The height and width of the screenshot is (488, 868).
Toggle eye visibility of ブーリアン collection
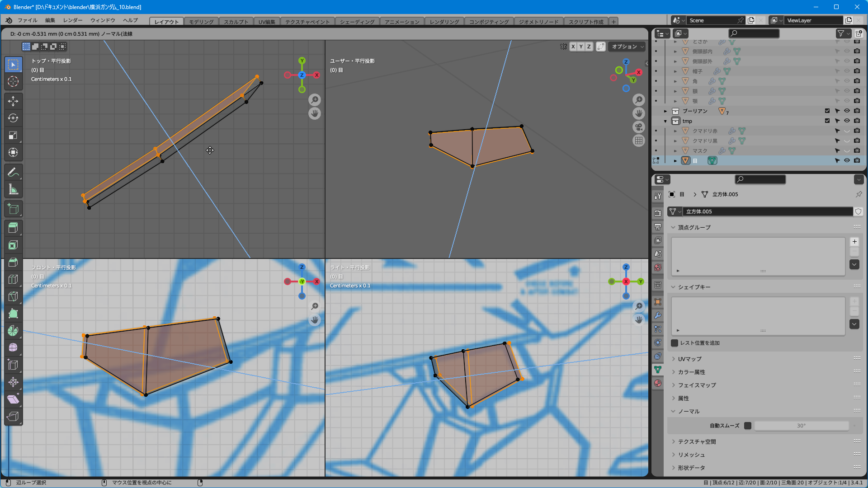(x=847, y=111)
